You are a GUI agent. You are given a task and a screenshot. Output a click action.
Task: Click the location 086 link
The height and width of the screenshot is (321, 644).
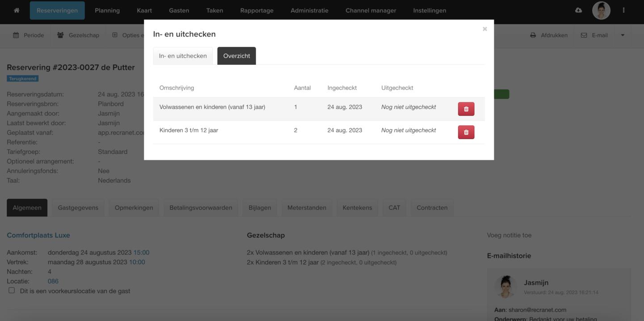[x=53, y=281]
